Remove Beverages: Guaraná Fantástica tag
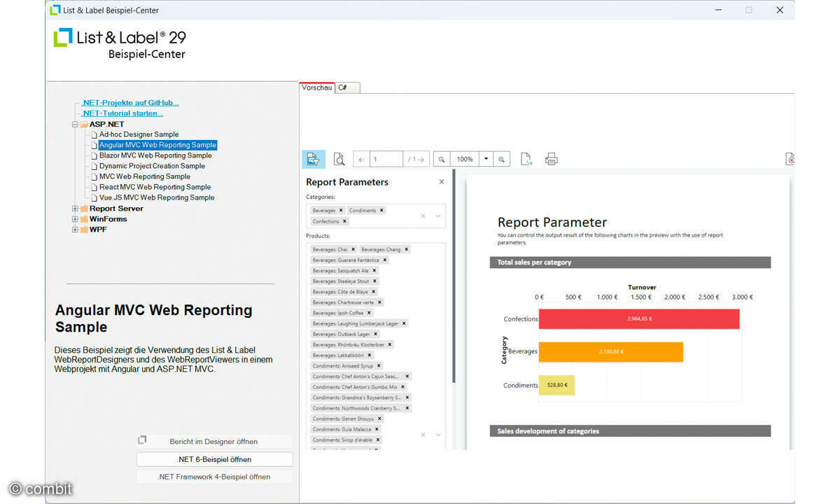 (384, 260)
